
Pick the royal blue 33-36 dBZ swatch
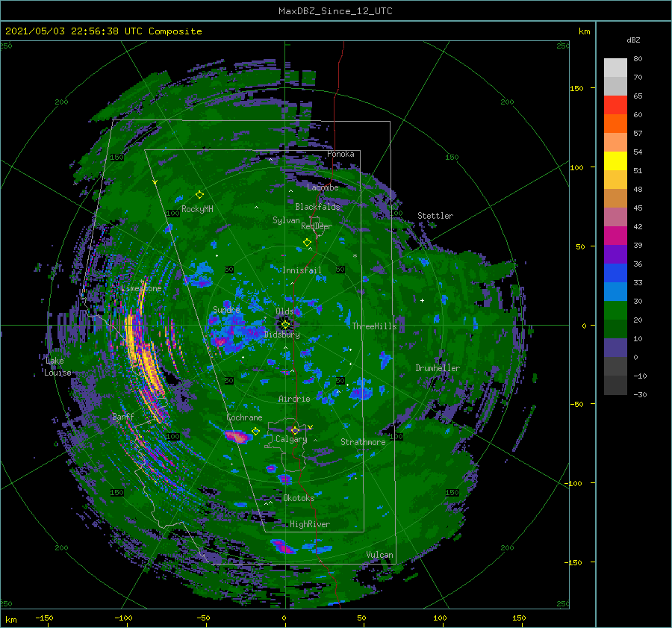tap(615, 273)
